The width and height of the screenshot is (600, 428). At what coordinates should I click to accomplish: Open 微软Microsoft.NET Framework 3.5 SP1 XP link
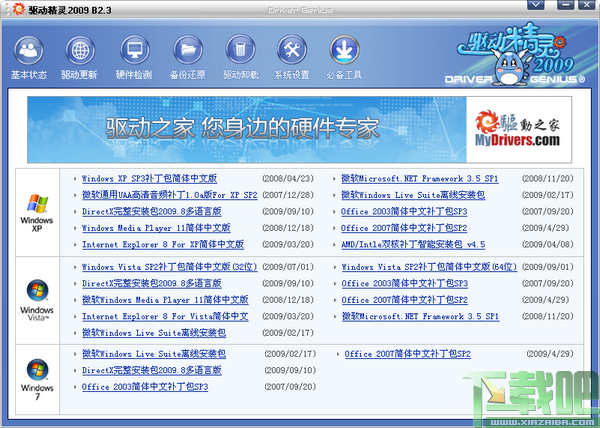(420, 179)
